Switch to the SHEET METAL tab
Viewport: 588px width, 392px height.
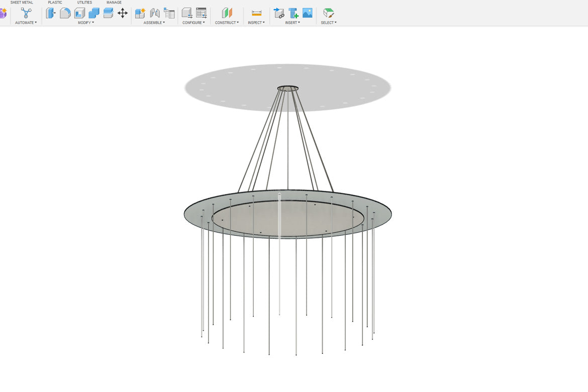[x=22, y=3]
